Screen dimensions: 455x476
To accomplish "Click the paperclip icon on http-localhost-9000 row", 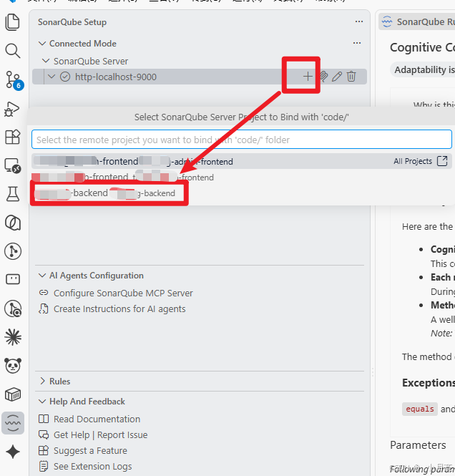I will point(324,77).
